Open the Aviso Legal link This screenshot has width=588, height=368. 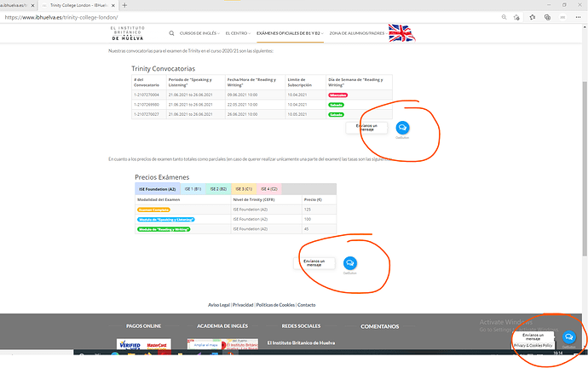[219, 305]
